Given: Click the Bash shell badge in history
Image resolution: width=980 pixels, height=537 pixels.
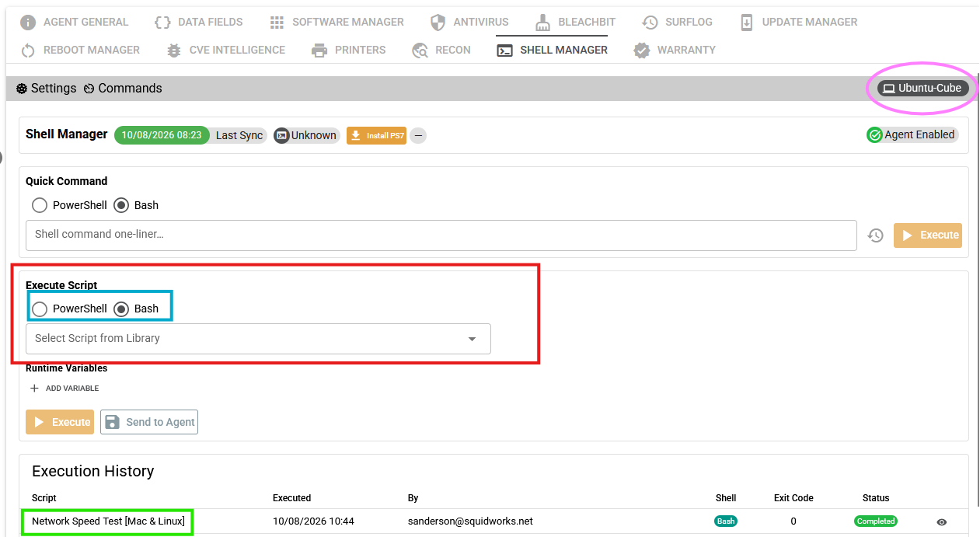Looking at the screenshot, I should (726, 521).
